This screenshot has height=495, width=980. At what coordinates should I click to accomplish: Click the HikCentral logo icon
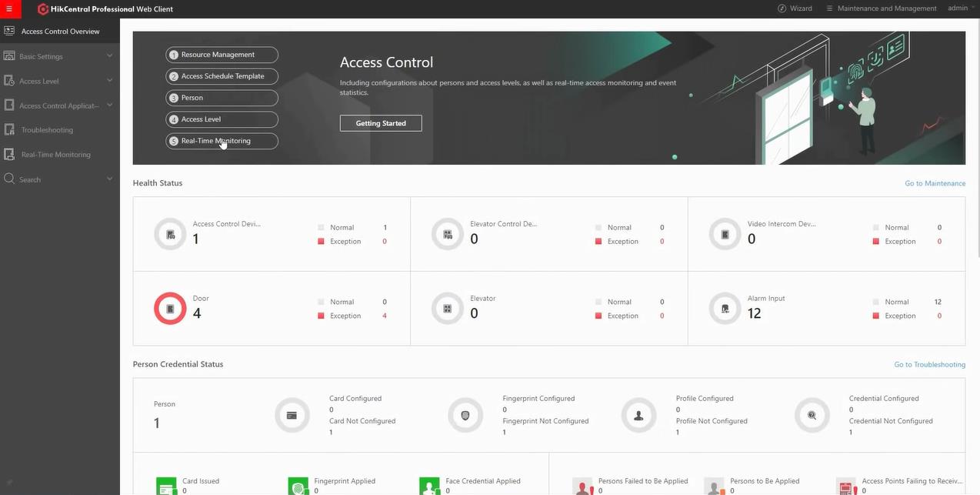(43, 9)
